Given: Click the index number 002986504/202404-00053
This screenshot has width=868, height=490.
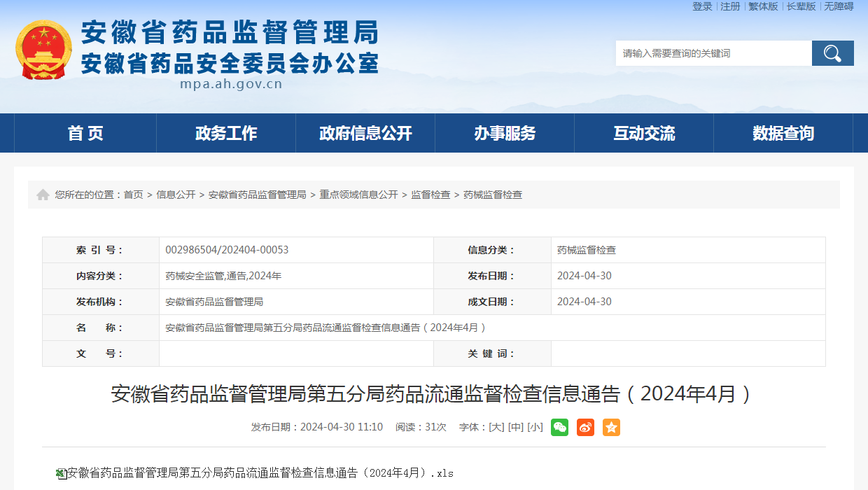Looking at the screenshot, I should (x=227, y=250).
